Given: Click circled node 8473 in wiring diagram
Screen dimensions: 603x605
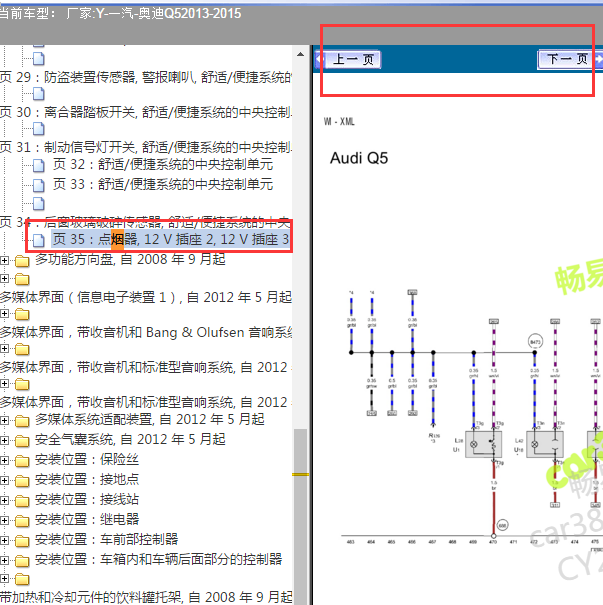Looking at the screenshot, I should point(535,341).
